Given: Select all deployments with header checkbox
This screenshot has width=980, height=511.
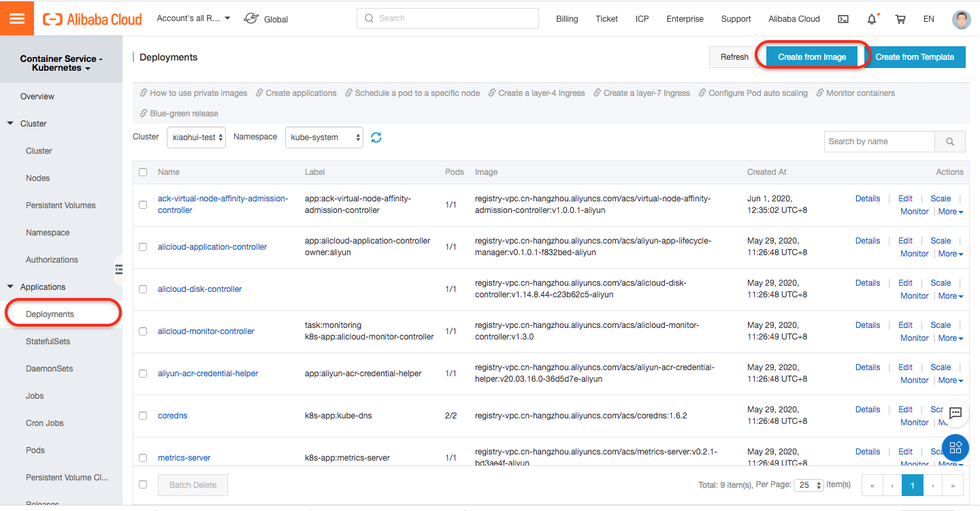Looking at the screenshot, I should [143, 172].
